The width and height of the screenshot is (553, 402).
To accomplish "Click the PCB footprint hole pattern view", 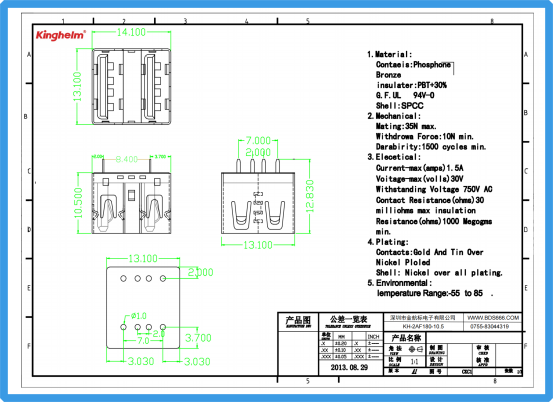I will pos(143,307).
